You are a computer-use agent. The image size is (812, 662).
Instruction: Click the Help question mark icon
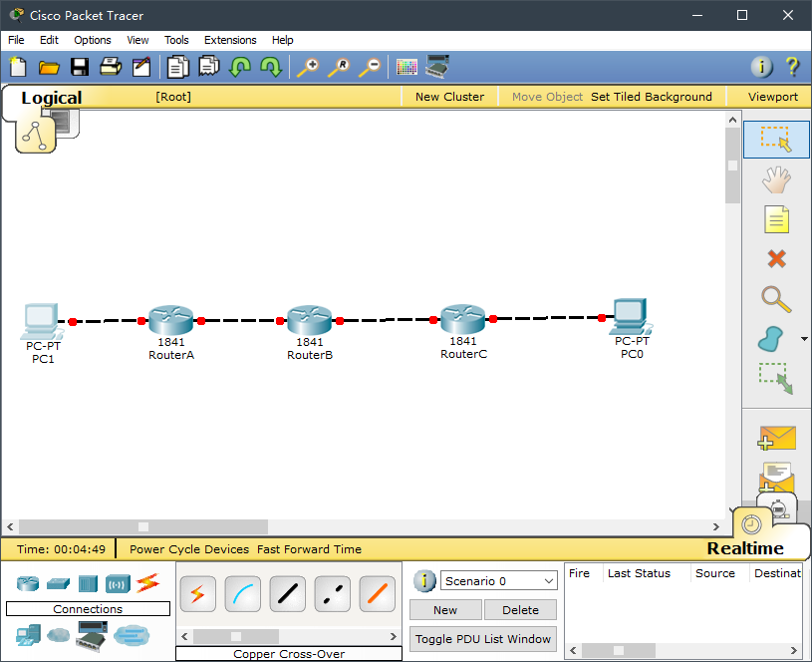click(x=792, y=67)
